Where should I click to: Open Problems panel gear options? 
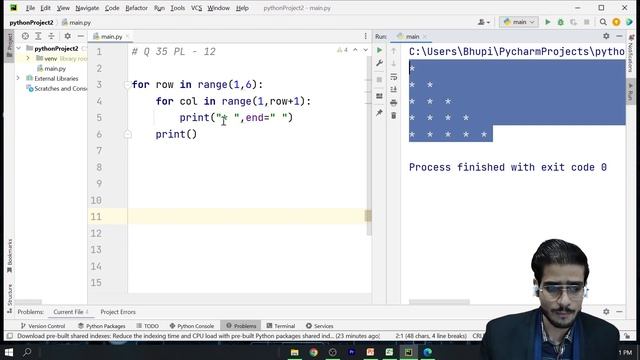pyautogui.click(x=606, y=312)
